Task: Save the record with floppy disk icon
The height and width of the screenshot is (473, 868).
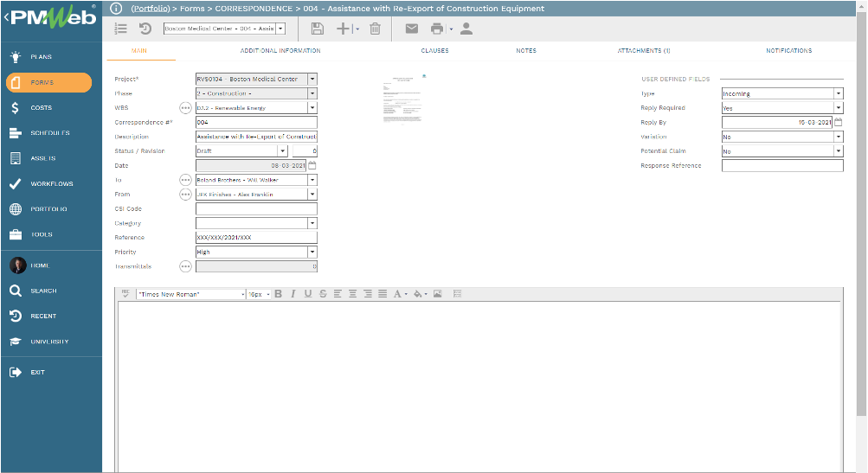Action: point(318,29)
